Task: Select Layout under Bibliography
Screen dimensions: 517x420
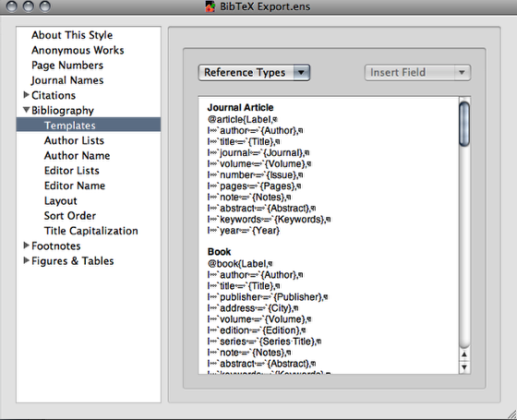Action: pos(61,201)
